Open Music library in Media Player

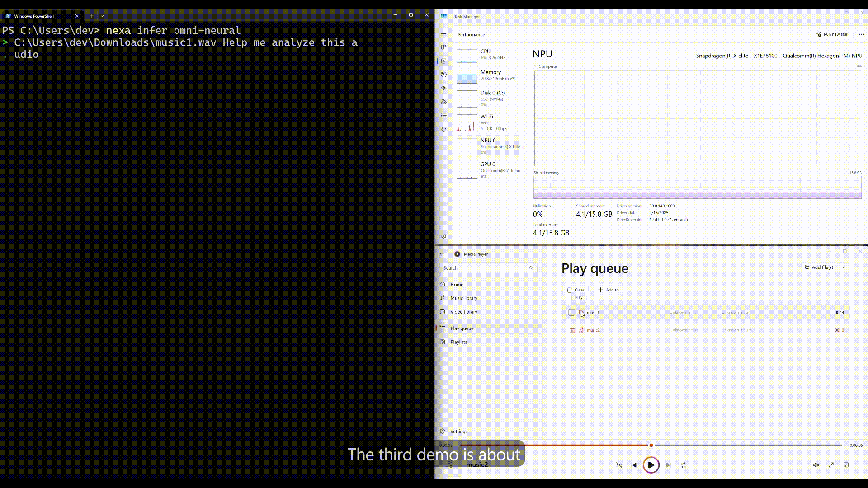[x=464, y=298]
